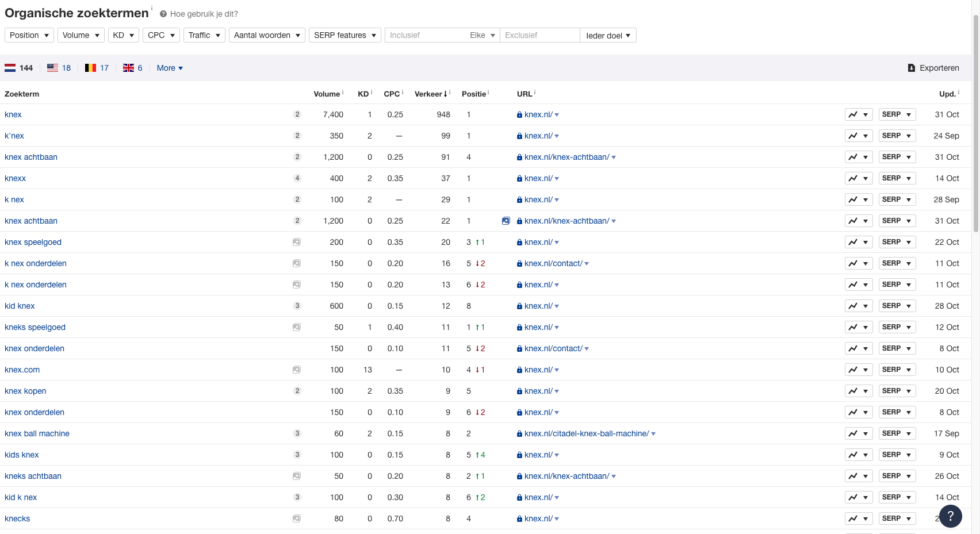The image size is (980, 534).
Task: Focus the Inclusief keyword input
Action: click(x=426, y=35)
